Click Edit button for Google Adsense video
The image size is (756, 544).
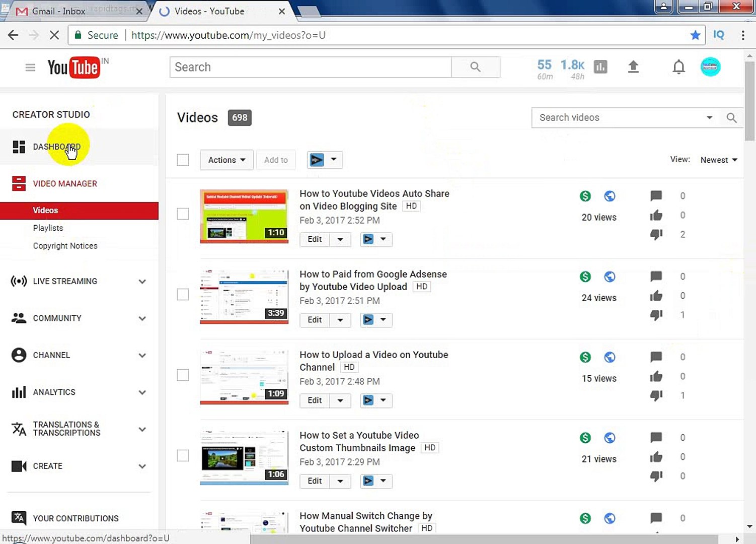coord(315,320)
